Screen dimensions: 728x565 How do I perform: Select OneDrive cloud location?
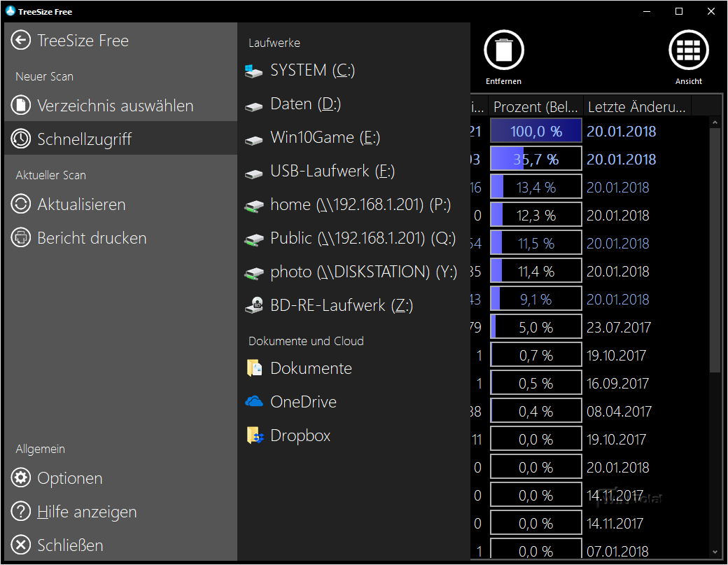tap(353, 402)
